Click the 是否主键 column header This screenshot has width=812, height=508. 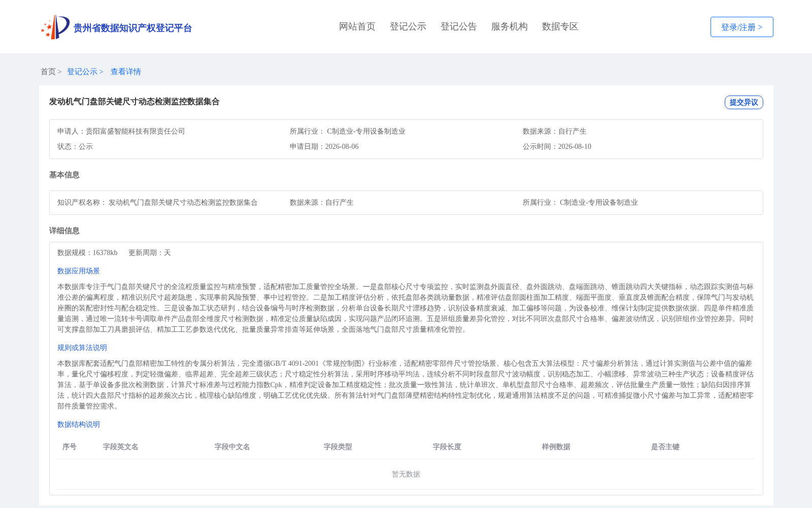click(x=665, y=447)
